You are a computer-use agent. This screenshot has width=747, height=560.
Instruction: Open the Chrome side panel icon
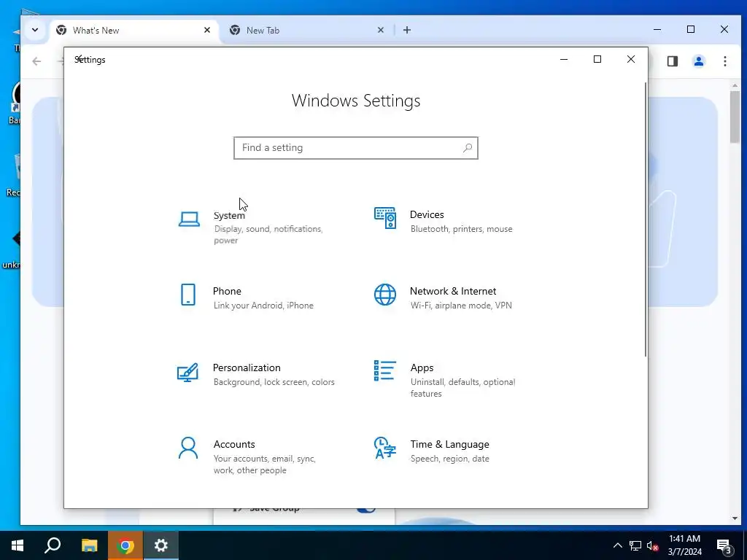click(x=672, y=61)
